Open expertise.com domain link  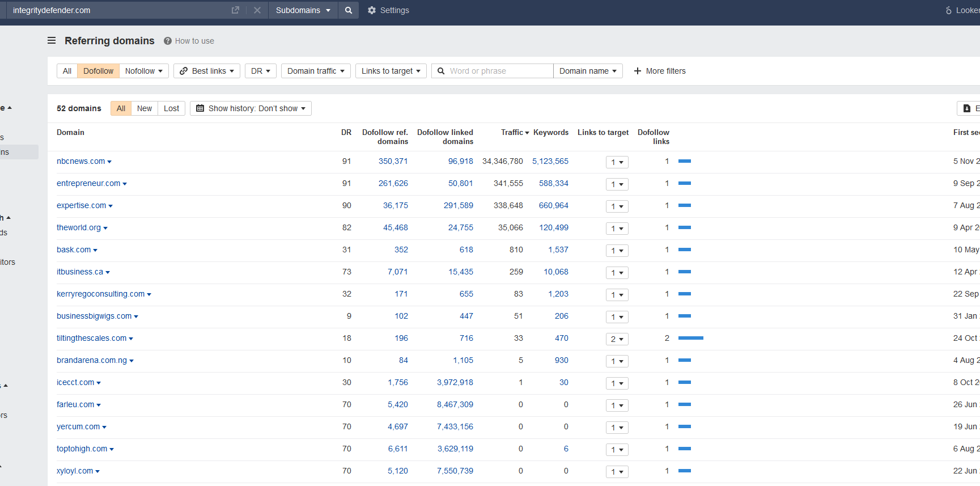coord(81,205)
